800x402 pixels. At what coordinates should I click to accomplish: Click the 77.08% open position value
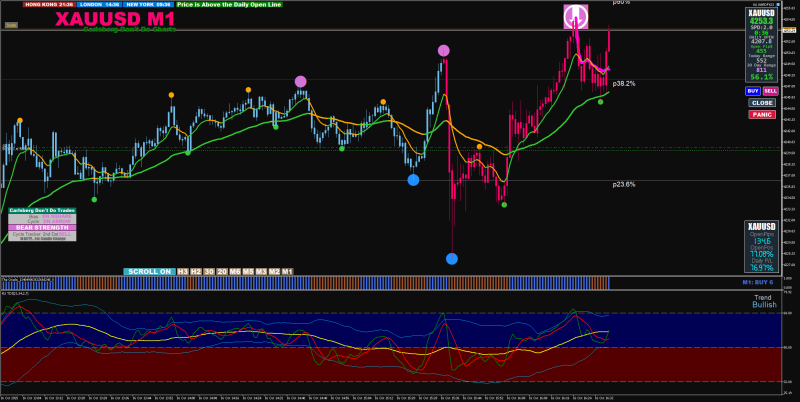click(x=761, y=254)
